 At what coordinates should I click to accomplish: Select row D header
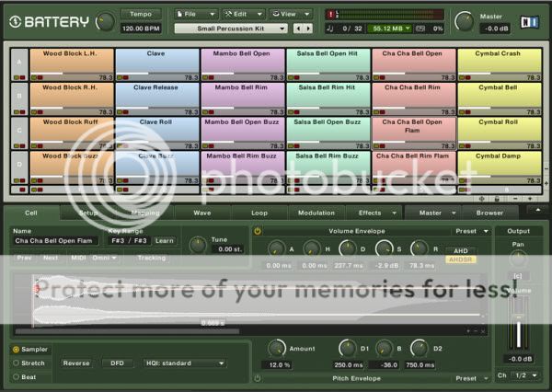[19, 167]
